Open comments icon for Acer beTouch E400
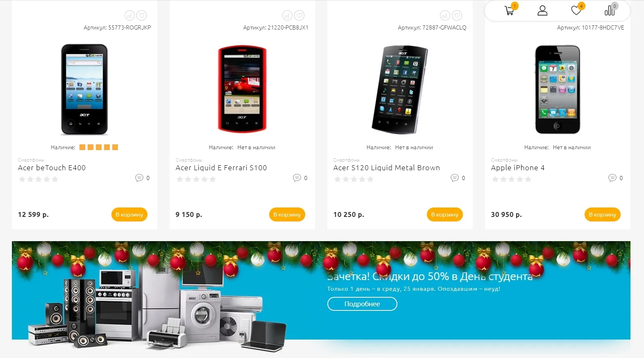 [x=139, y=178]
